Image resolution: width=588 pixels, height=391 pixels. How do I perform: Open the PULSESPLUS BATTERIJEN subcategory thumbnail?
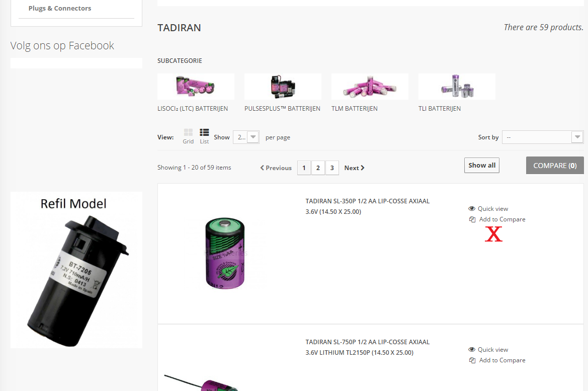[x=283, y=87]
